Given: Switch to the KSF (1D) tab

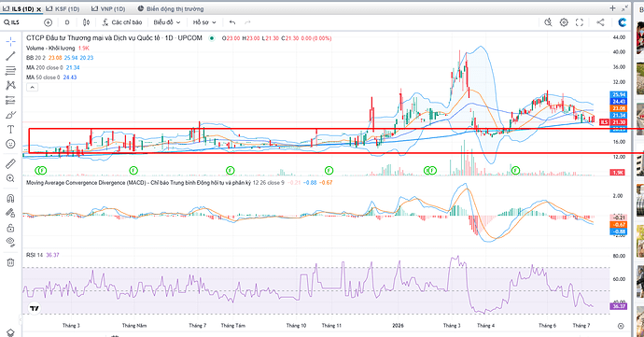Looking at the screenshot, I should (x=63, y=8).
